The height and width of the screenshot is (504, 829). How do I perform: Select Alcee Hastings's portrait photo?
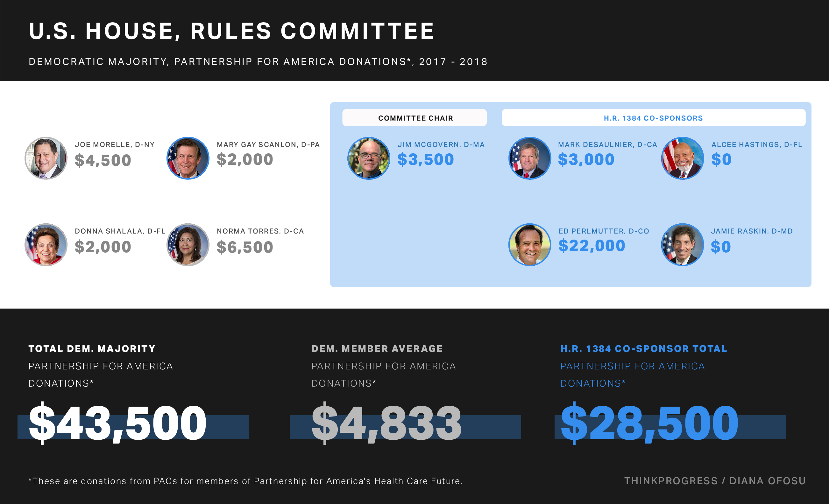click(x=683, y=158)
